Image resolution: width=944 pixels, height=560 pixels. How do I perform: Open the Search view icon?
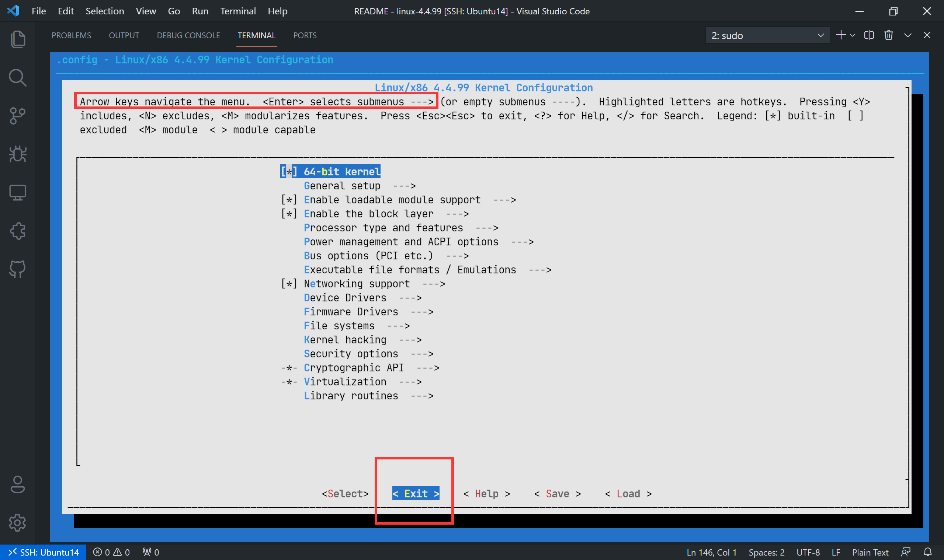pyautogui.click(x=18, y=78)
